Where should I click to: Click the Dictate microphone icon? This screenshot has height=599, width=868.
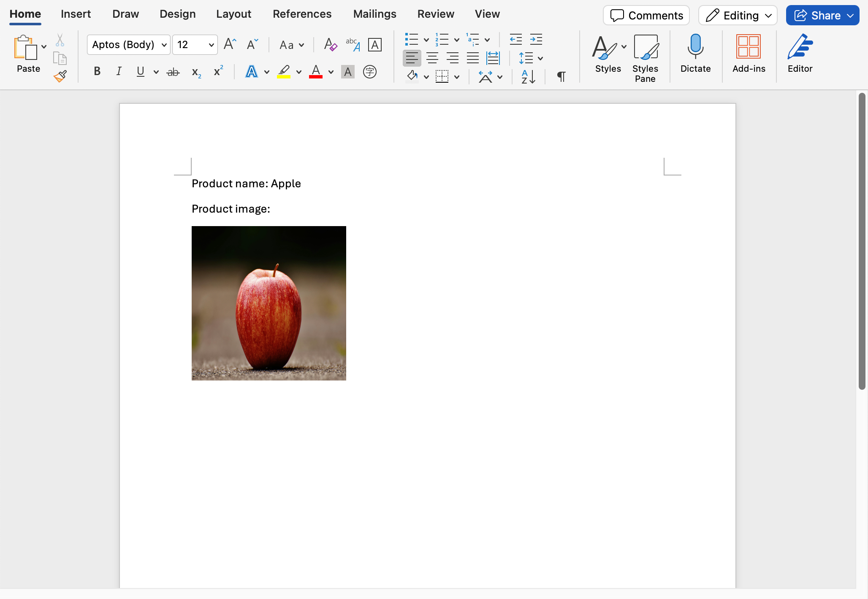695,53
